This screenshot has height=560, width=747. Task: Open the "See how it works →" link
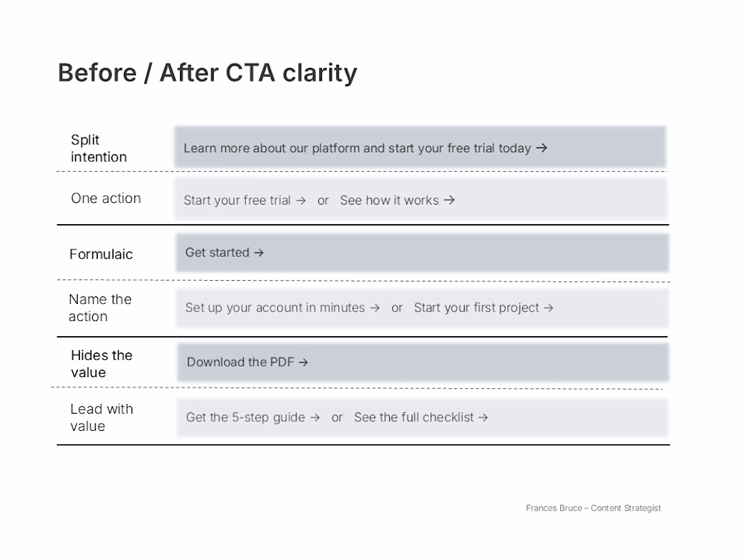point(397,200)
